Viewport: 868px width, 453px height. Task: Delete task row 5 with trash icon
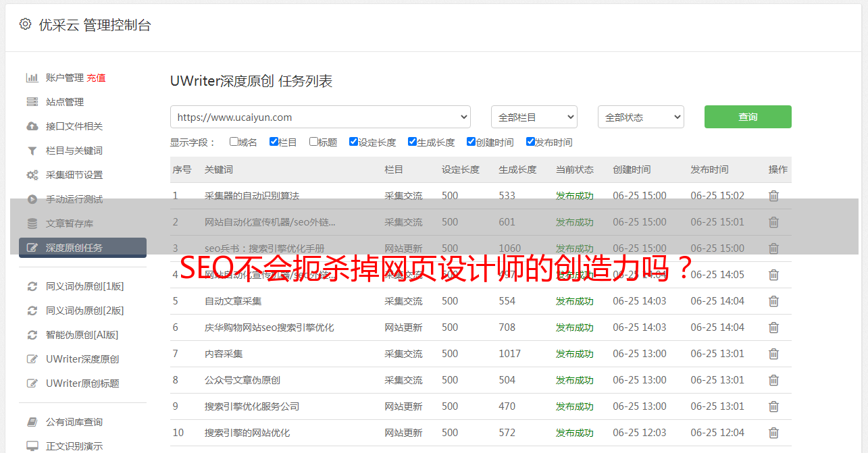773,301
